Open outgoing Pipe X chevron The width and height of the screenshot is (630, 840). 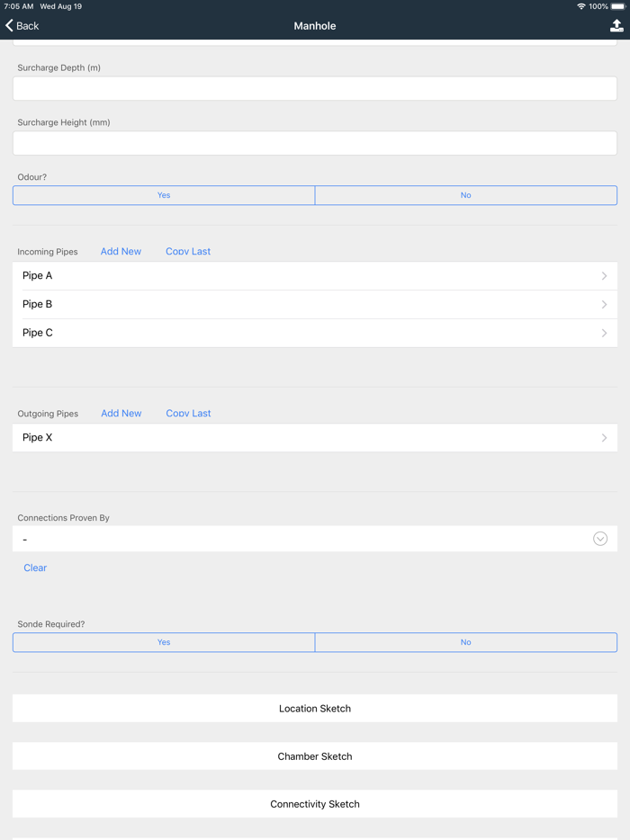[x=604, y=438]
